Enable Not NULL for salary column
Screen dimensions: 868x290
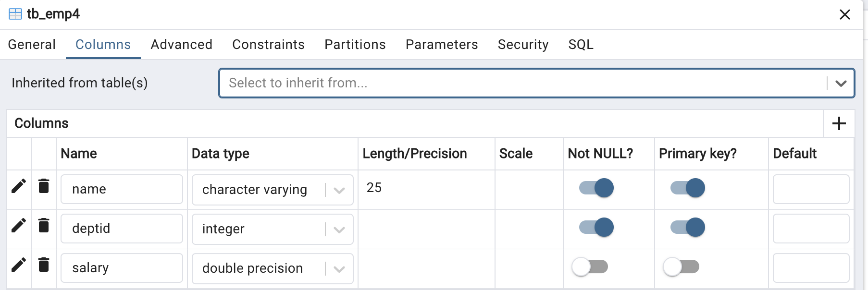pyautogui.click(x=590, y=266)
